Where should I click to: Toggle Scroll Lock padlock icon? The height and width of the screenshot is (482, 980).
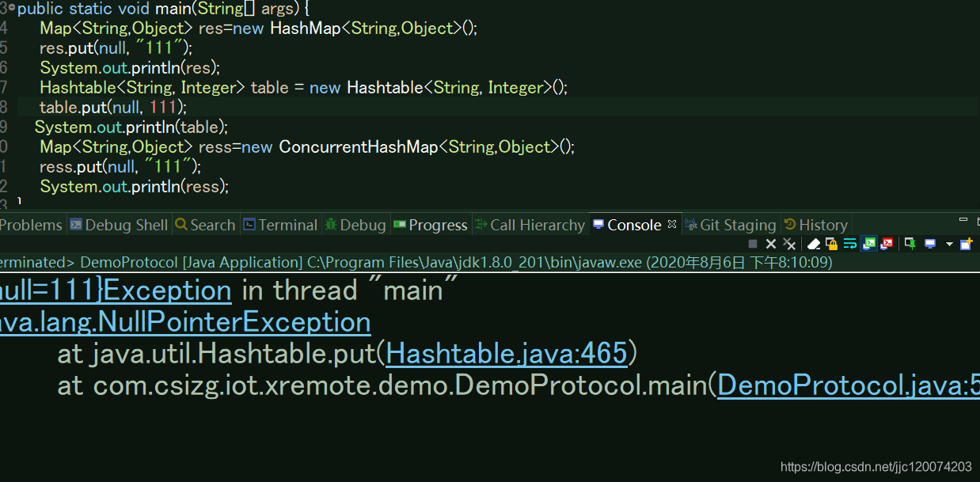[x=831, y=244]
